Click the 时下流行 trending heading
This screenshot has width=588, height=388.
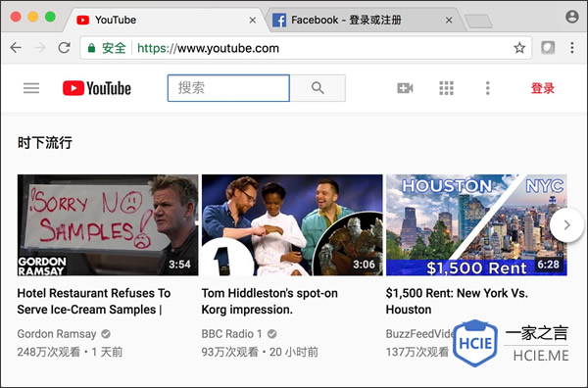coord(45,143)
